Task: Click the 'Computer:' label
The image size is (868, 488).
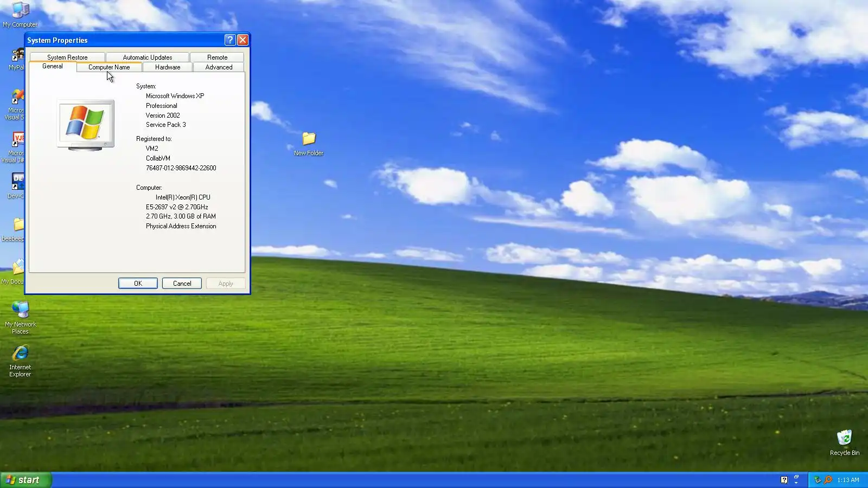Action: click(149, 188)
